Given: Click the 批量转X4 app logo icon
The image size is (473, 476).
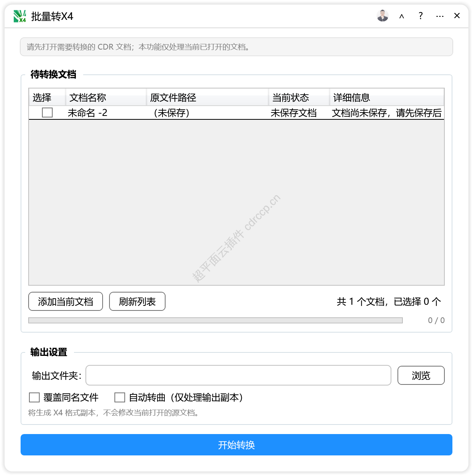Looking at the screenshot, I should (x=20, y=16).
